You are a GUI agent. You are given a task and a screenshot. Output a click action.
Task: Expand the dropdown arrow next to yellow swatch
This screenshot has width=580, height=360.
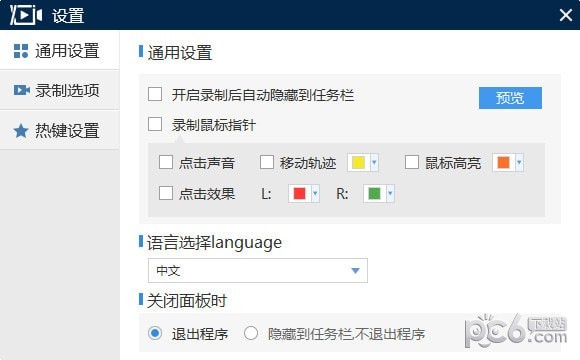(374, 162)
